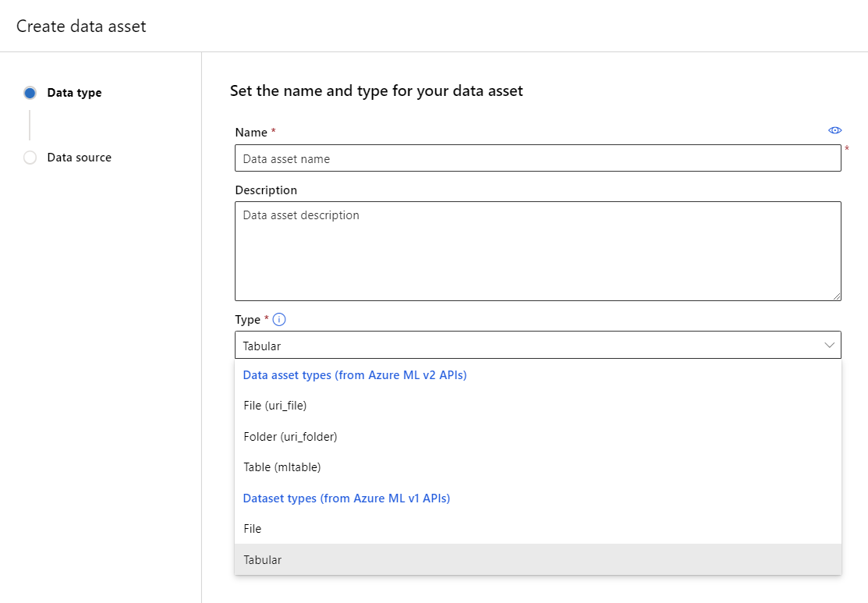This screenshot has width=868, height=603.
Task: Open the info tooltip beside Type label
Action: click(x=278, y=319)
